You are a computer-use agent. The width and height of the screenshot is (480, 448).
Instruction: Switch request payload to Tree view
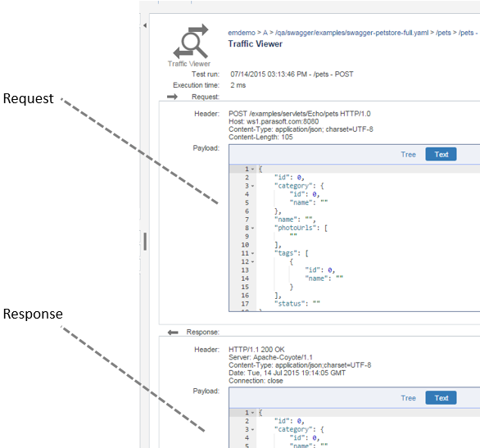409,155
